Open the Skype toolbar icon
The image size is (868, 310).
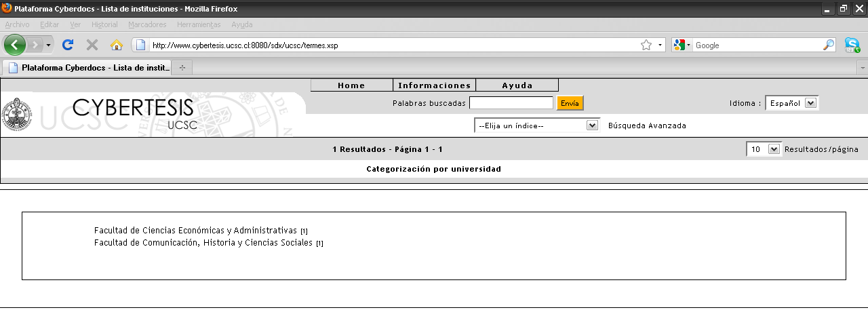(852, 45)
